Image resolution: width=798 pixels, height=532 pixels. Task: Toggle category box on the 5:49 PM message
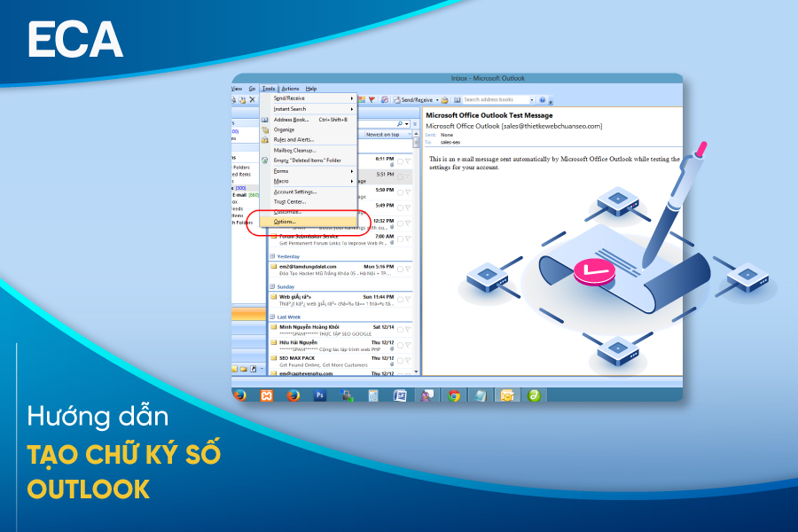pos(400,208)
